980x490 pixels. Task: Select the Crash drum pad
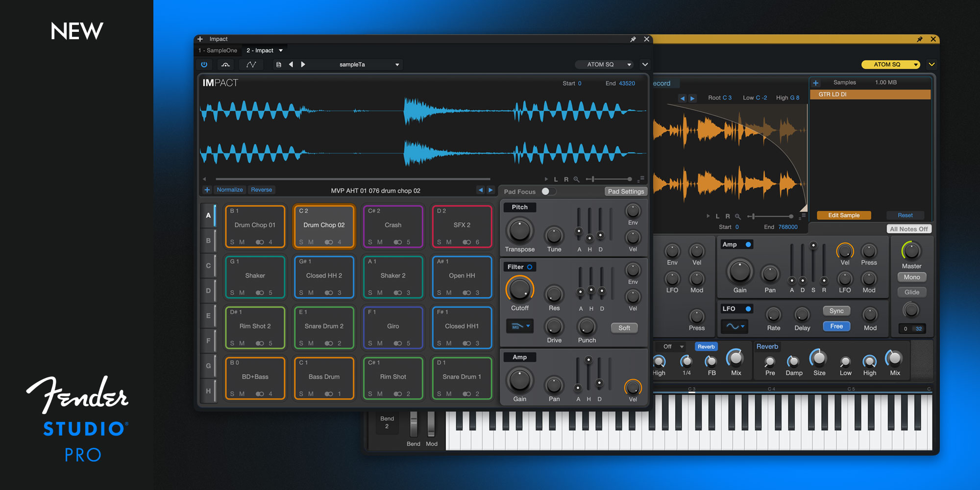point(393,226)
